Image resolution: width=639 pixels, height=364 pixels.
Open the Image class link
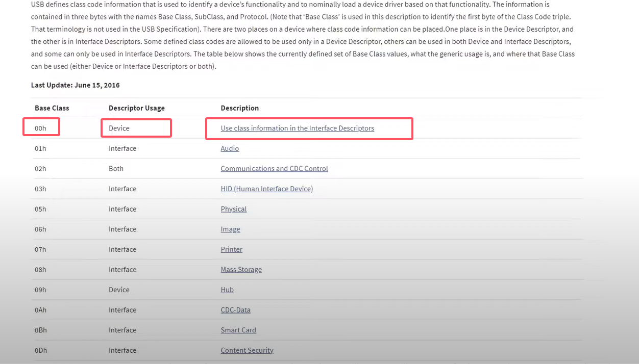pos(230,229)
